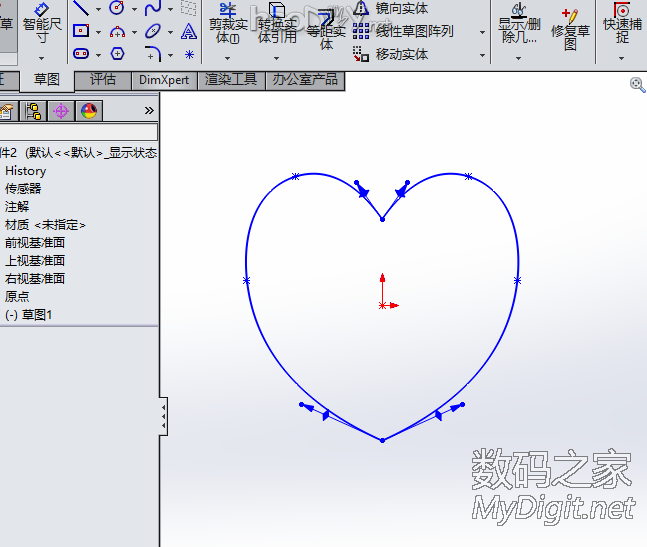This screenshot has height=547, width=647.
Task: Switch to the 评估 tab
Action: [103, 80]
